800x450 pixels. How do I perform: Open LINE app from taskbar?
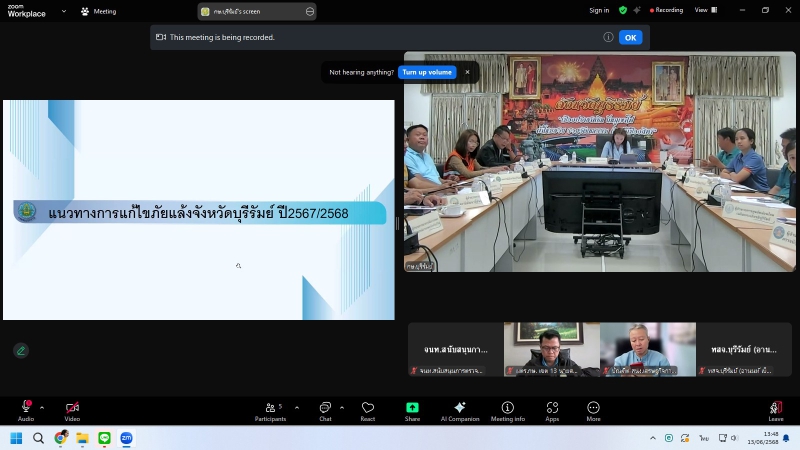(x=105, y=438)
